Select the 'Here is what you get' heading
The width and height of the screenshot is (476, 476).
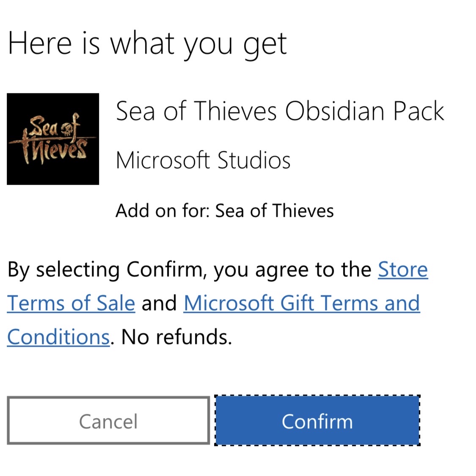[148, 42]
